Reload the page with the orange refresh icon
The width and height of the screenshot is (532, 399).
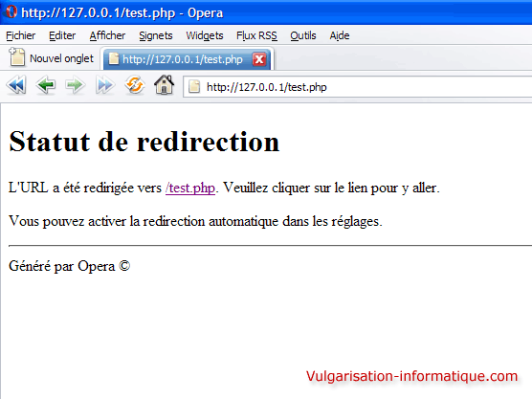[135, 85]
